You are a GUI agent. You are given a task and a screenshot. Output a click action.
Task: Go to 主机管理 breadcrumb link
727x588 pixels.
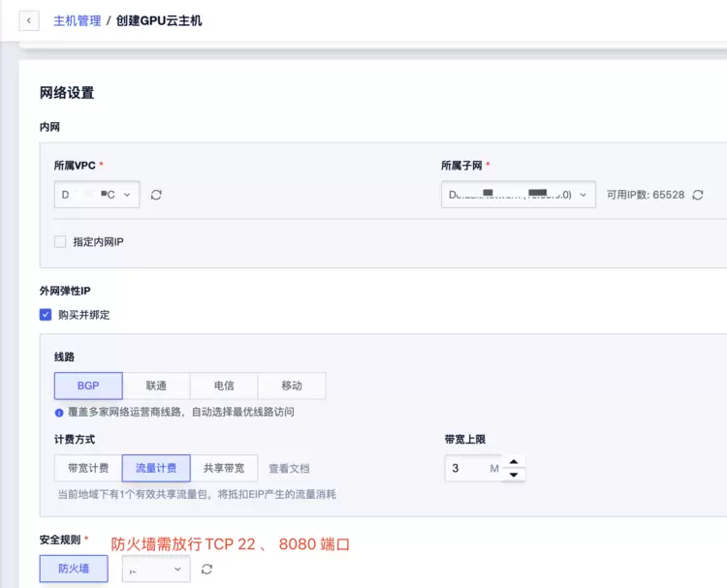click(x=77, y=20)
